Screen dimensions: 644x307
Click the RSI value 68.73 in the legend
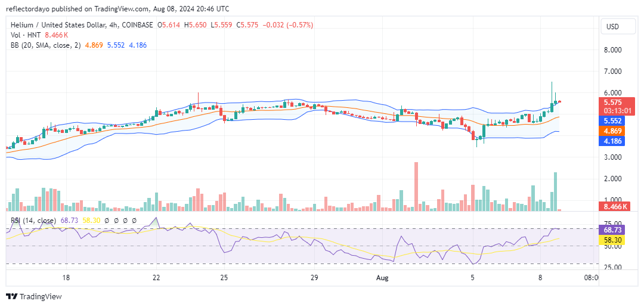point(69,221)
